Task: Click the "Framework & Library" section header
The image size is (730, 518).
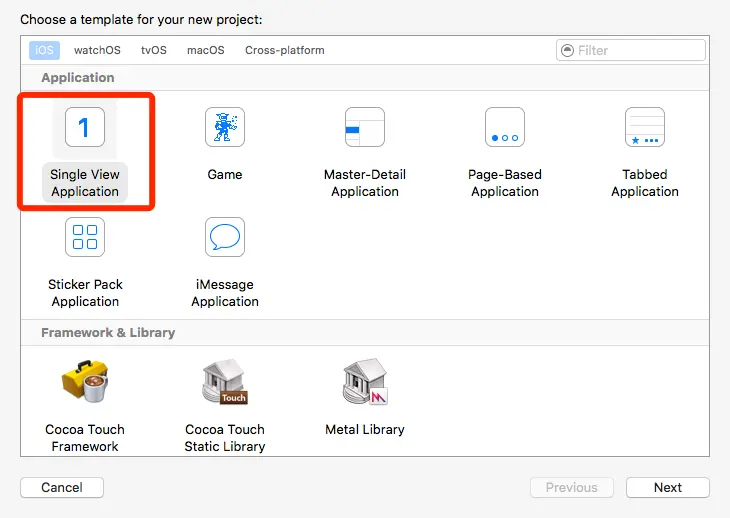Action: [x=108, y=333]
